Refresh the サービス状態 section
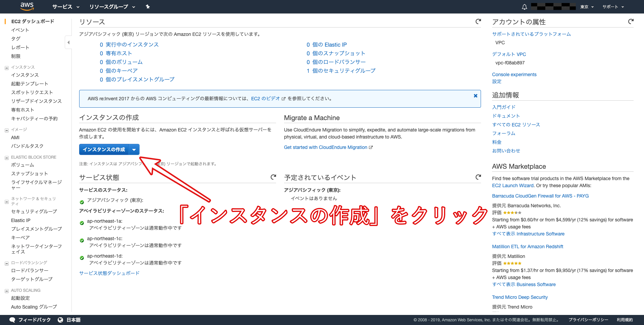The height and width of the screenshot is (325, 644). tap(273, 177)
